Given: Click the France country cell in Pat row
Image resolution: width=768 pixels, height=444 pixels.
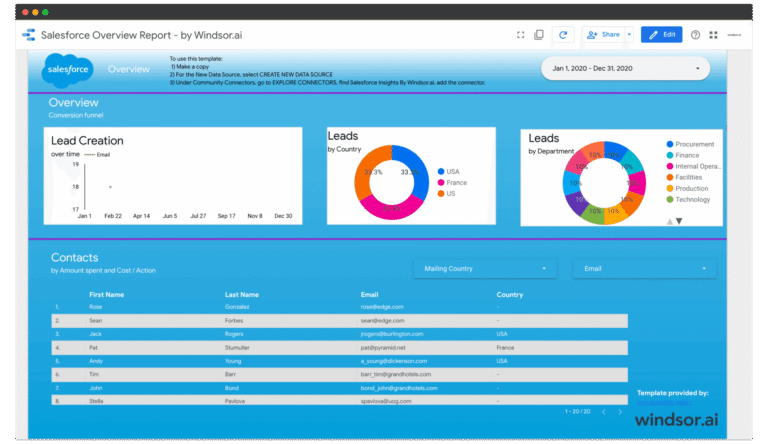Looking at the screenshot, I should (505, 347).
